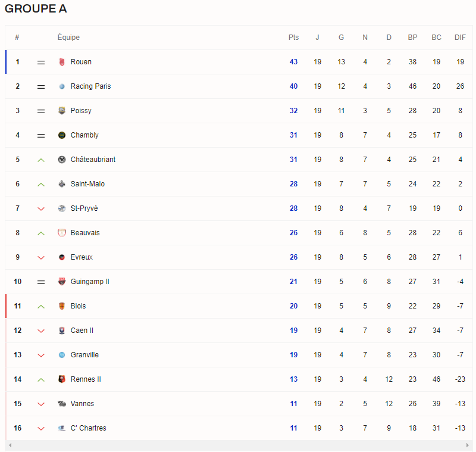Screen dimensions: 476x452
Task: Click the Châteaubriant club crest
Action: click(62, 160)
